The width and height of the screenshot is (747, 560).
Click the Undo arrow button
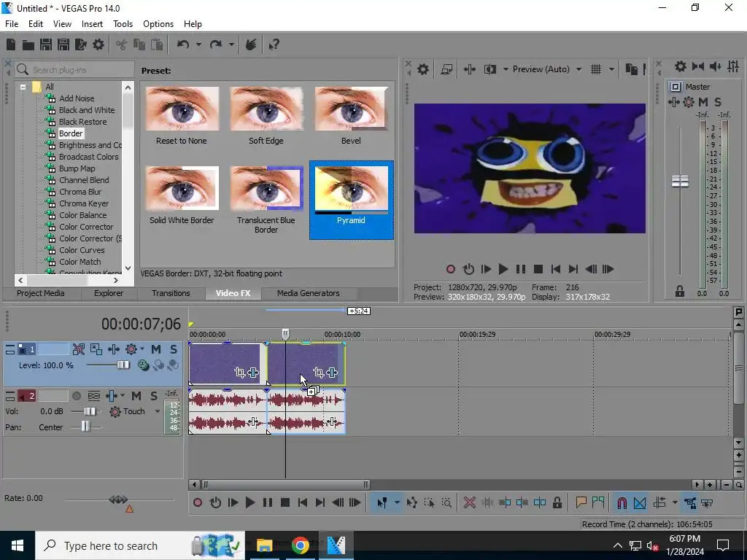point(183,44)
